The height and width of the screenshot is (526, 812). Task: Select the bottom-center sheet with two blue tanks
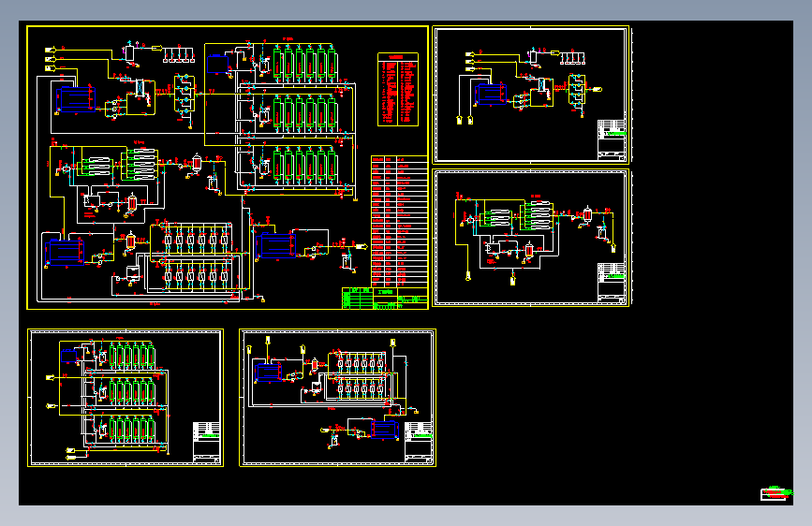(x=338, y=398)
